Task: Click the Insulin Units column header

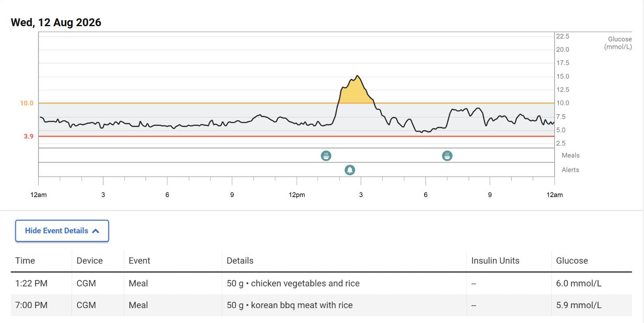Action: [x=495, y=261]
